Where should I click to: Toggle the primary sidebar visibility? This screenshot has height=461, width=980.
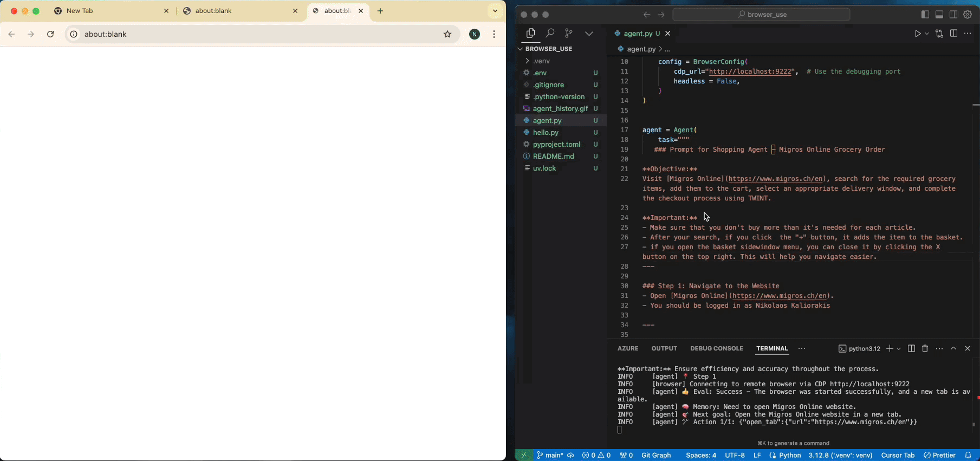[x=925, y=15]
